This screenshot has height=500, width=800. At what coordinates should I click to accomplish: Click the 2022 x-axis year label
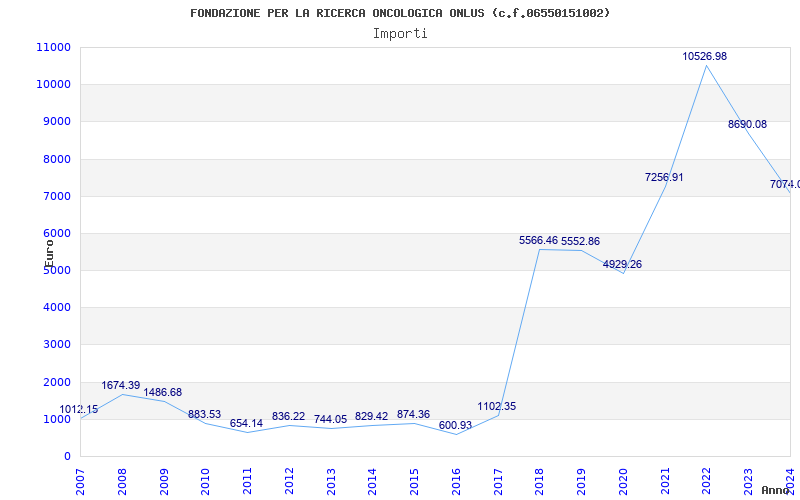coord(707,482)
